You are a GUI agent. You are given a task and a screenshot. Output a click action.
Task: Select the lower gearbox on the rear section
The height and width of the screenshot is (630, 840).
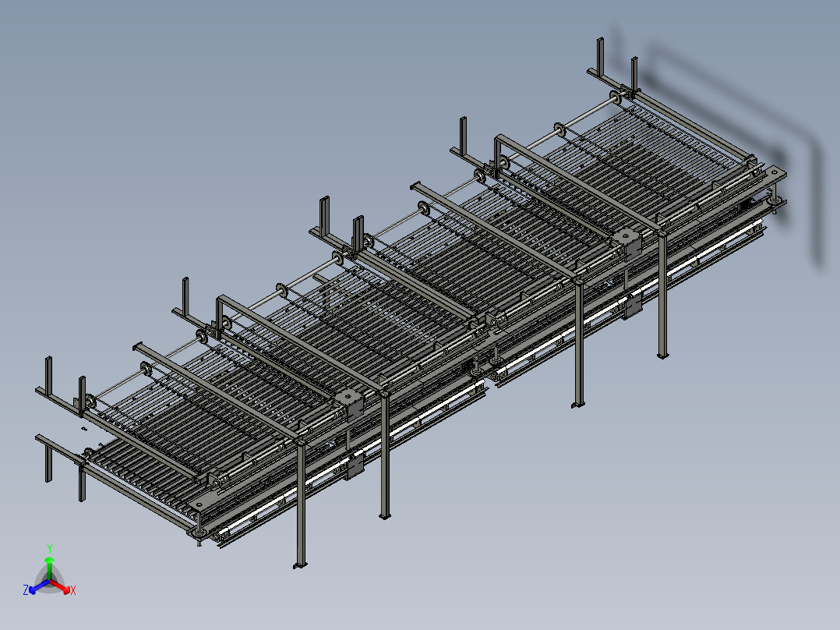click(634, 306)
